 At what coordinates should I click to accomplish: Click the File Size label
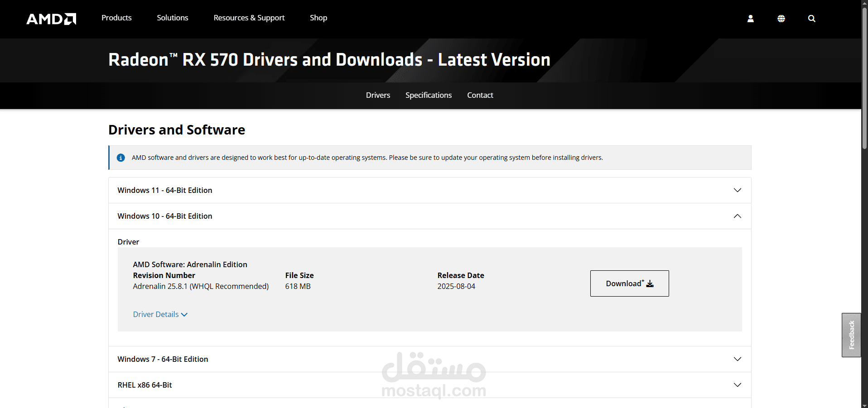pyautogui.click(x=299, y=275)
